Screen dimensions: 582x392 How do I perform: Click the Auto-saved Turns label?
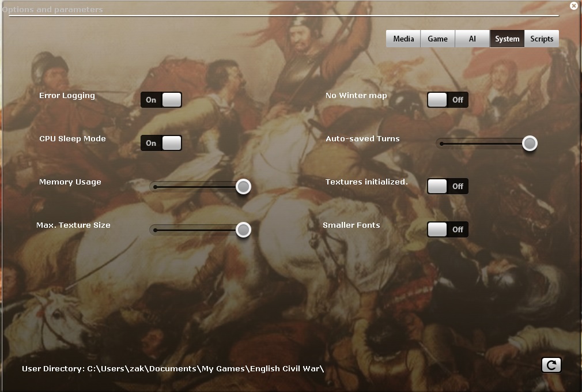coord(362,139)
